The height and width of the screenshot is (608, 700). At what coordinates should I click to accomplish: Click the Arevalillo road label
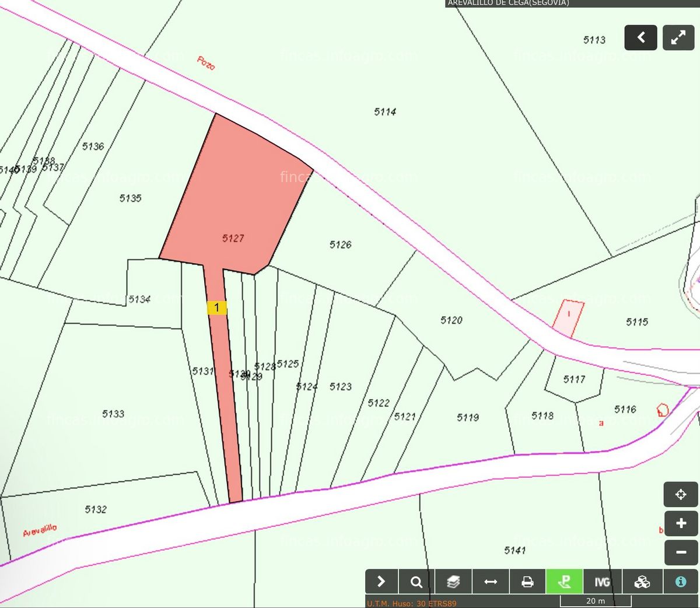40,530
